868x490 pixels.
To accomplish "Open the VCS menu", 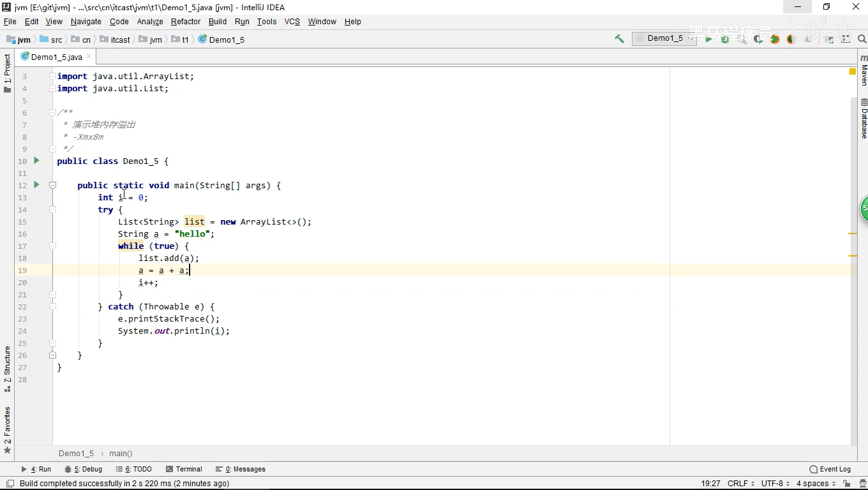I will (292, 21).
